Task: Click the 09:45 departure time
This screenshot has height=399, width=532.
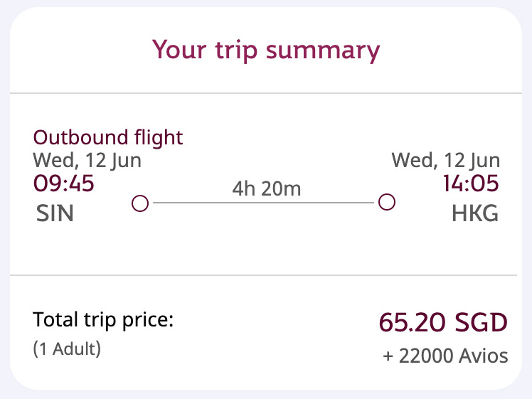Action: (x=64, y=184)
